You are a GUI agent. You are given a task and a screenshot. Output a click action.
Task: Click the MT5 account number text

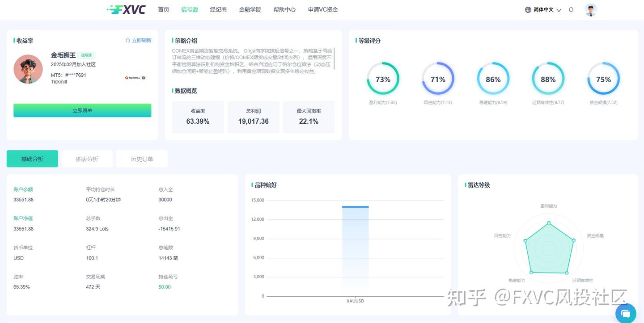(x=68, y=75)
